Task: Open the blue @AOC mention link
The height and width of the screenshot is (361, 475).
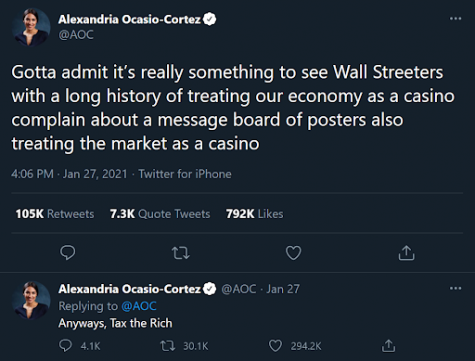Action: (139, 306)
